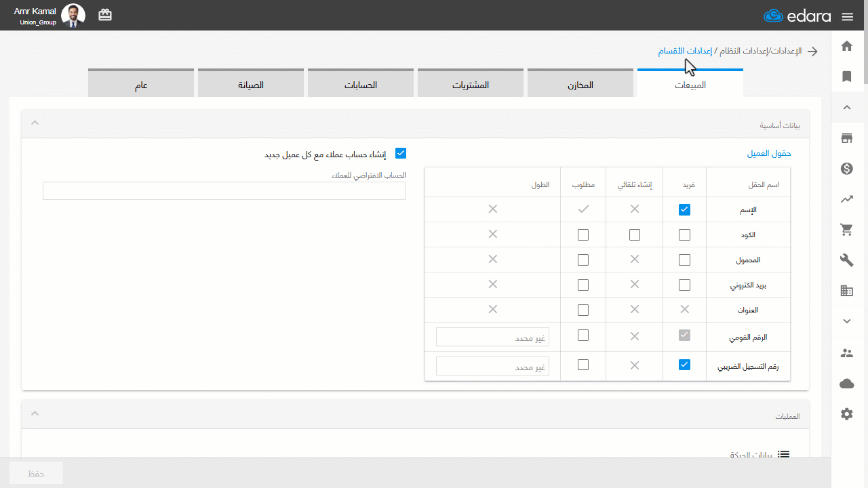The image size is (868, 488).
Task: Click the gift box icon
Action: [105, 15]
